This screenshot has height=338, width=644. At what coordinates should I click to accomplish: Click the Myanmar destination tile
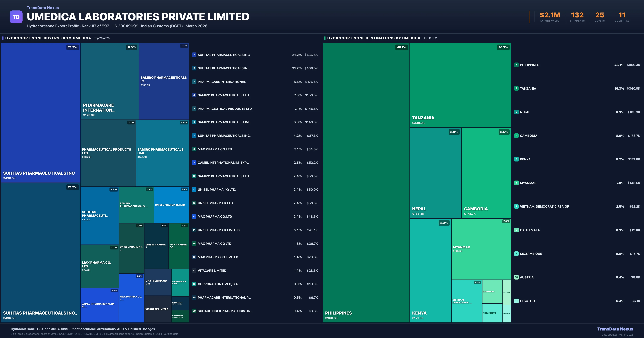click(x=481, y=249)
